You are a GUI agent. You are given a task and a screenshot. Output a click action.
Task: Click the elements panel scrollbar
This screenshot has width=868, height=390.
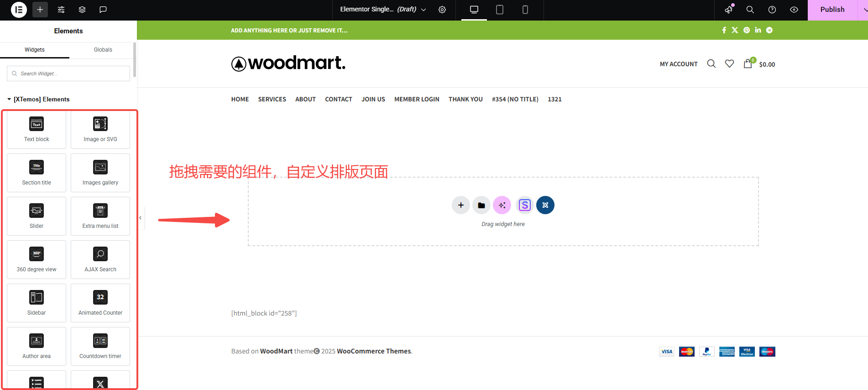pos(135,60)
